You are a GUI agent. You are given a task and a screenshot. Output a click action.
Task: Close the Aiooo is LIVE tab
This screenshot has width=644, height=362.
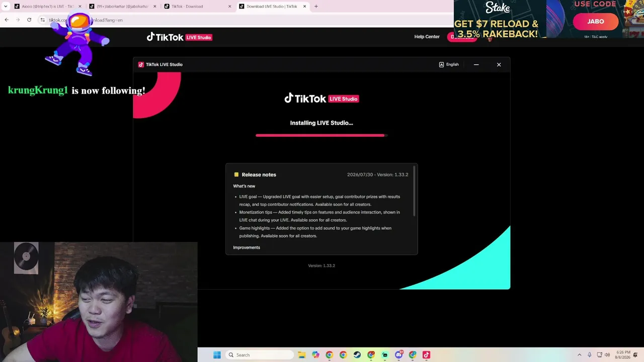79,7
